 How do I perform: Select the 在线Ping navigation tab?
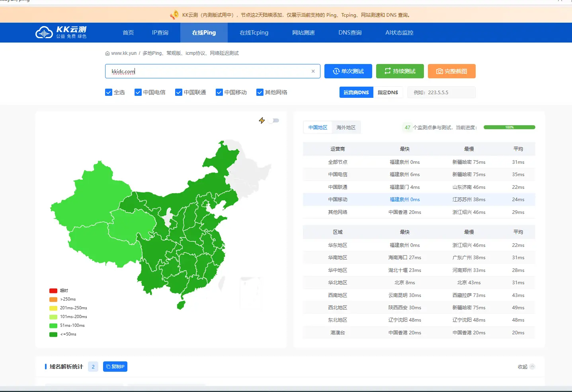click(204, 33)
